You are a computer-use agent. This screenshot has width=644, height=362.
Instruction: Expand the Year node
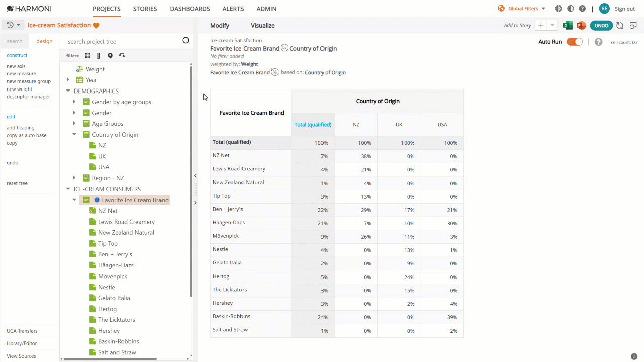point(68,80)
